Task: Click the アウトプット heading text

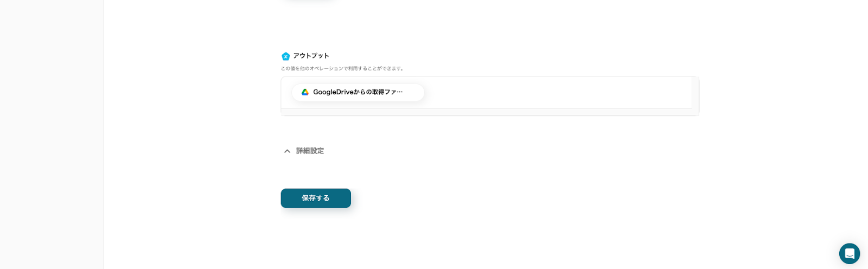Action: tap(311, 56)
